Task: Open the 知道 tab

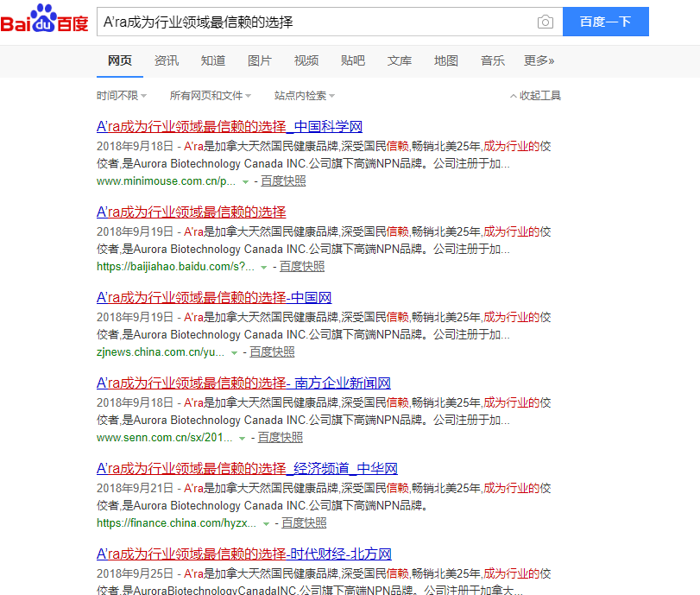Action: pos(213,60)
